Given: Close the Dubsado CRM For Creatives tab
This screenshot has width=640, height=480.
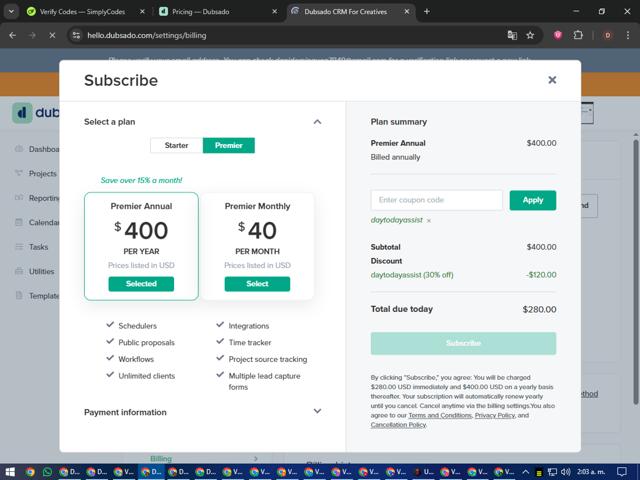Looking at the screenshot, I should 407,11.
